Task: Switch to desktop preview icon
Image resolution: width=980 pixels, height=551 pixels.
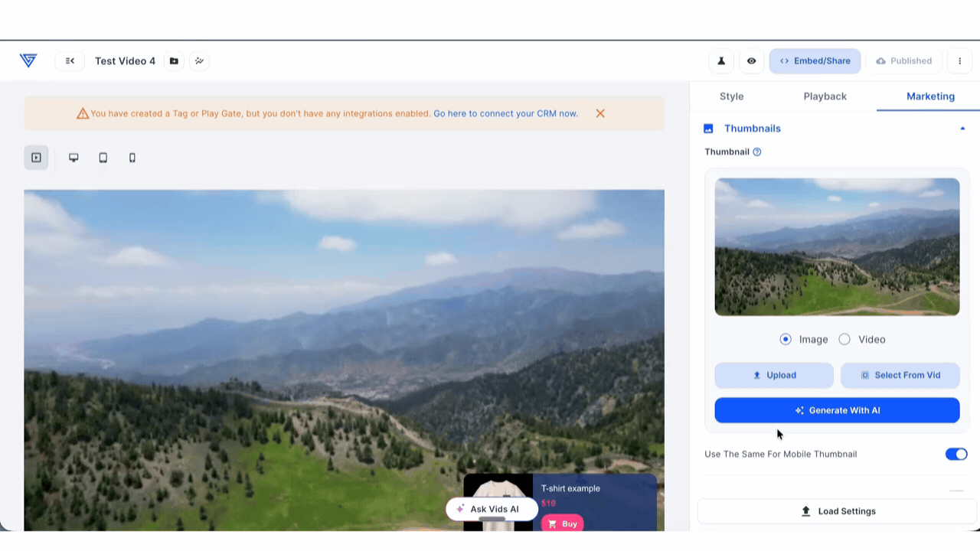Action: pyautogui.click(x=73, y=158)
